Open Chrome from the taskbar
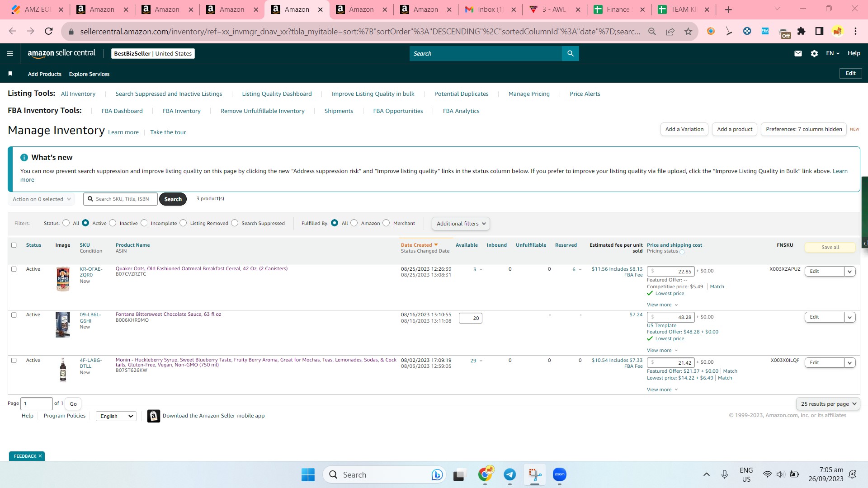Viewport: 868px width, 488px height. tap(485, 474)
